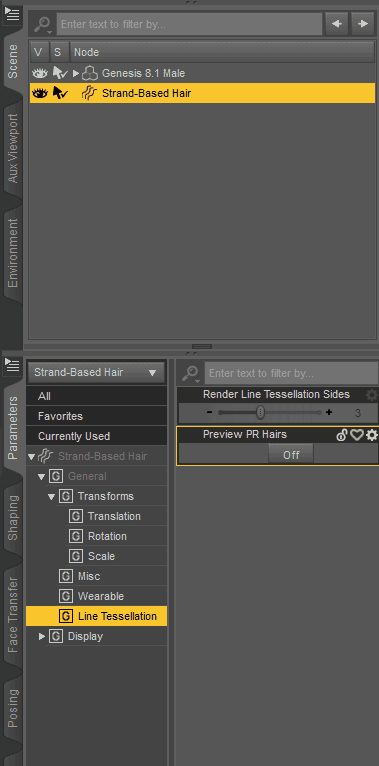379x766 pixels.
Task: Toggle Preview PR Hairs Off button
Action: pyautogui.click(x=291, y=455)
